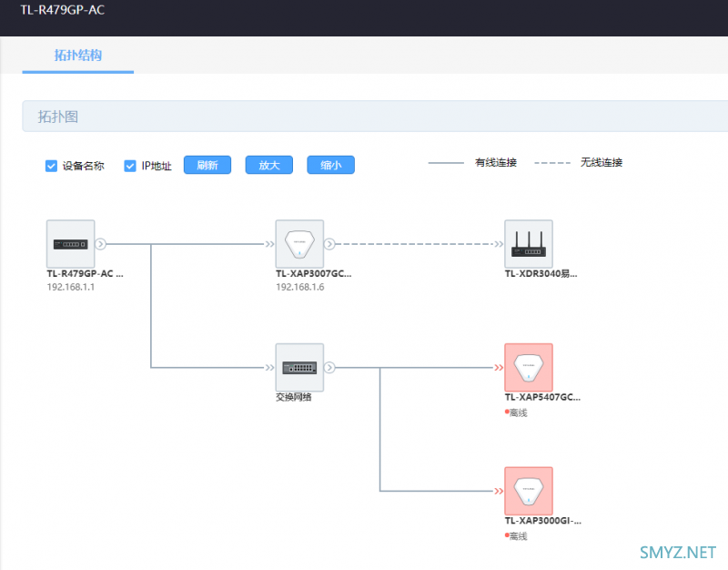Click the TL-R479GP-AC router device icon
This screenshot has width=728, height=570.
71,244
